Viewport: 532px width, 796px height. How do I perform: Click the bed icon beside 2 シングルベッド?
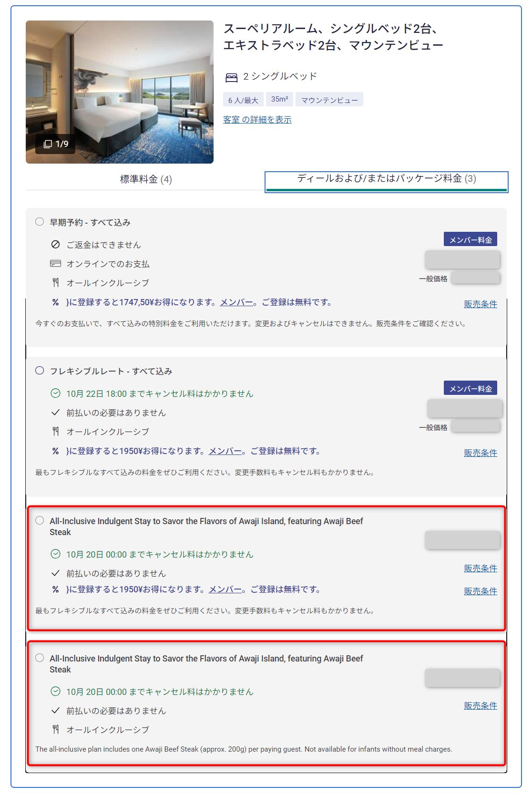(231, 77)
